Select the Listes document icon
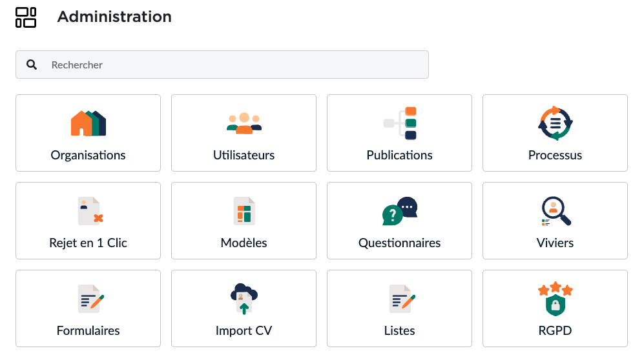 (x=400, y=299)
